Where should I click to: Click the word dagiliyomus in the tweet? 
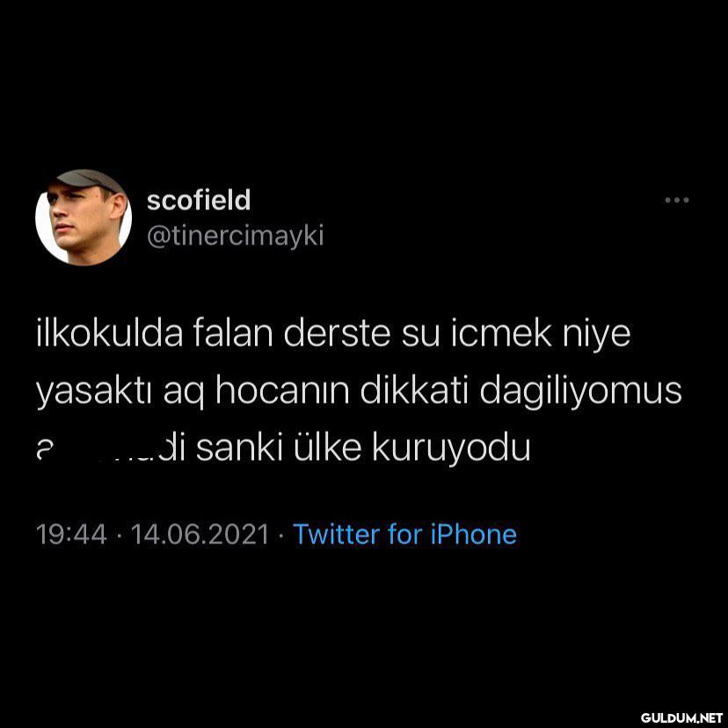click(581, 391)
